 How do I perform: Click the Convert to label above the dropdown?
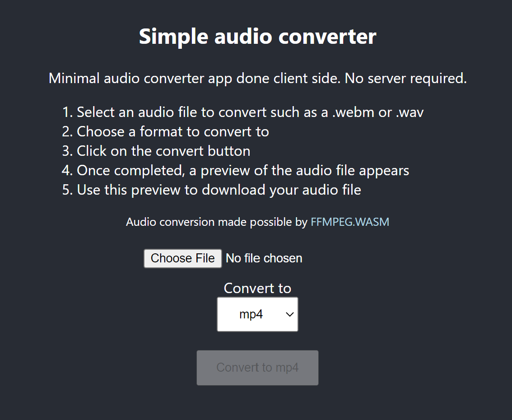coord(257,288)
